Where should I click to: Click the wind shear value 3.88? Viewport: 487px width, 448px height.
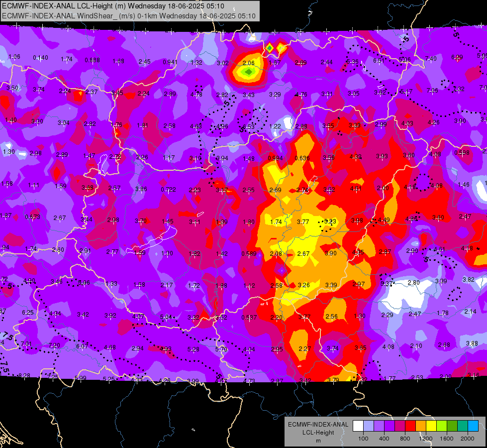tap(472, 343)
